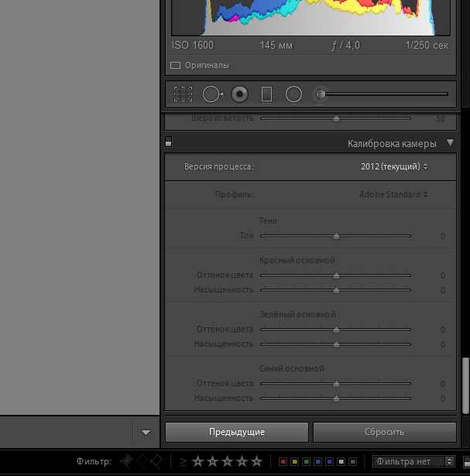Open toolbar options triangle left of Предыдущие
This screenshot has width=470, height=476.
pos(146,433)
